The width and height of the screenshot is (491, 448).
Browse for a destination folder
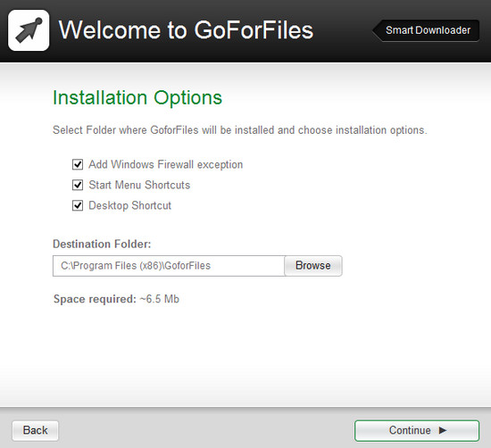pos(313,266)
